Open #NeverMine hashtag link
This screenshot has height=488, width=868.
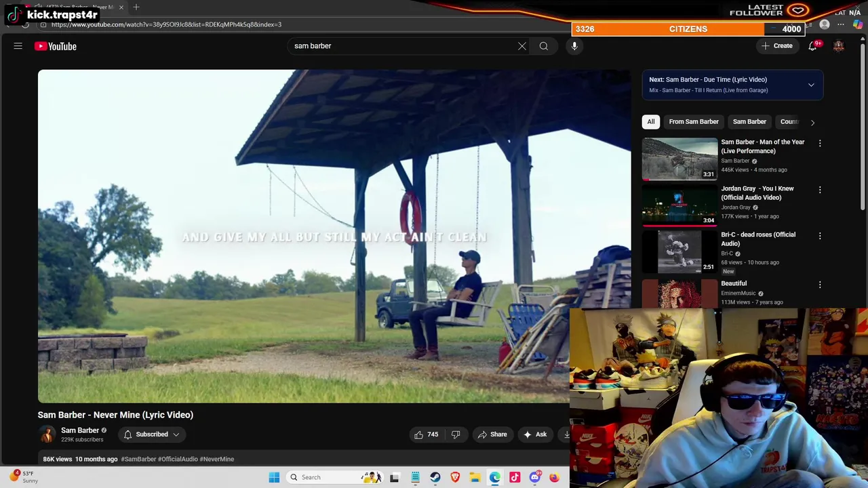pos(217,459)
